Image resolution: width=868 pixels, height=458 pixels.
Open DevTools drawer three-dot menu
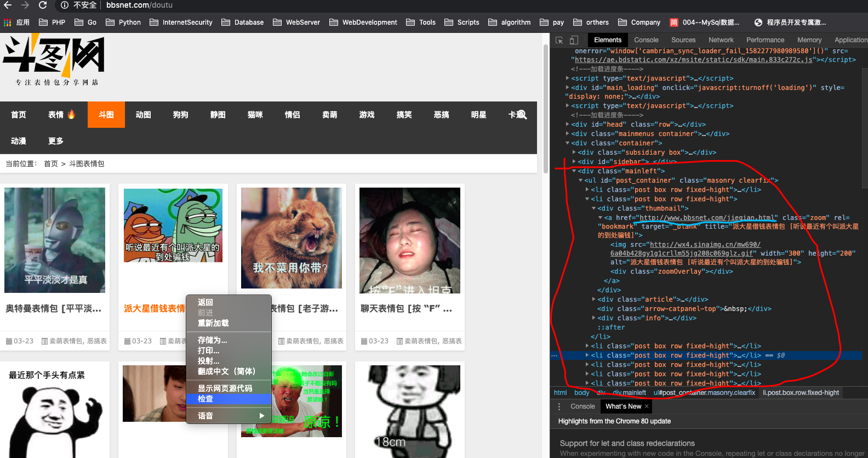[559, 406]
